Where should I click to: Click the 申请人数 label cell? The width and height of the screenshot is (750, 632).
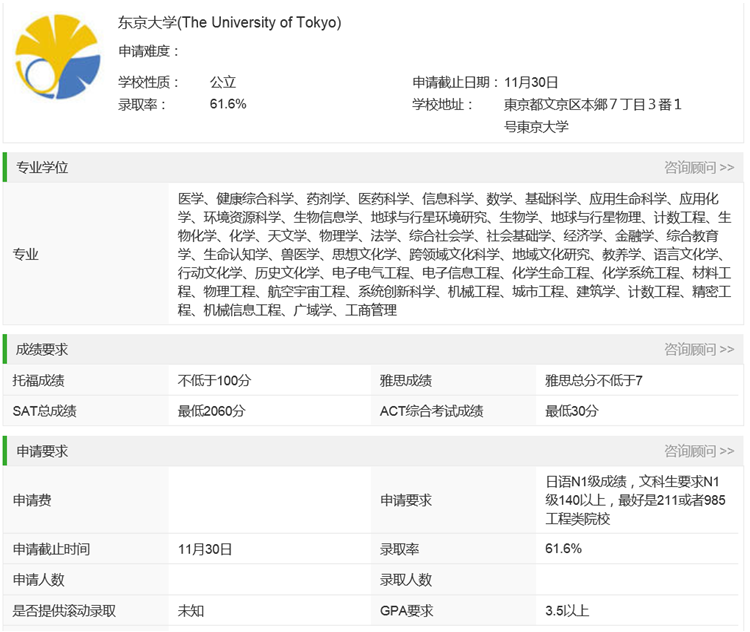[86, 579]
